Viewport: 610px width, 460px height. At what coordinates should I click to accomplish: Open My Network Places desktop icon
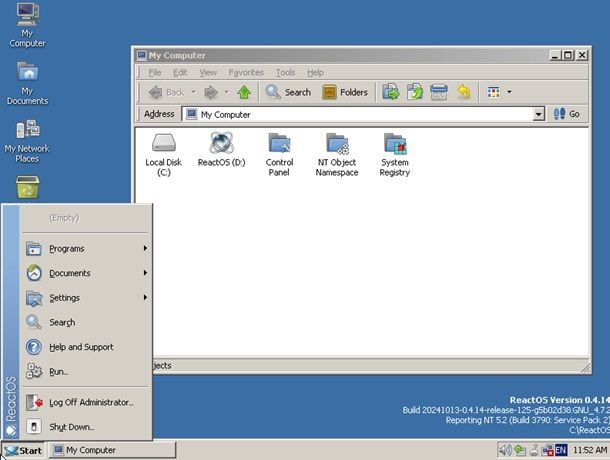[x=27, y=141]
